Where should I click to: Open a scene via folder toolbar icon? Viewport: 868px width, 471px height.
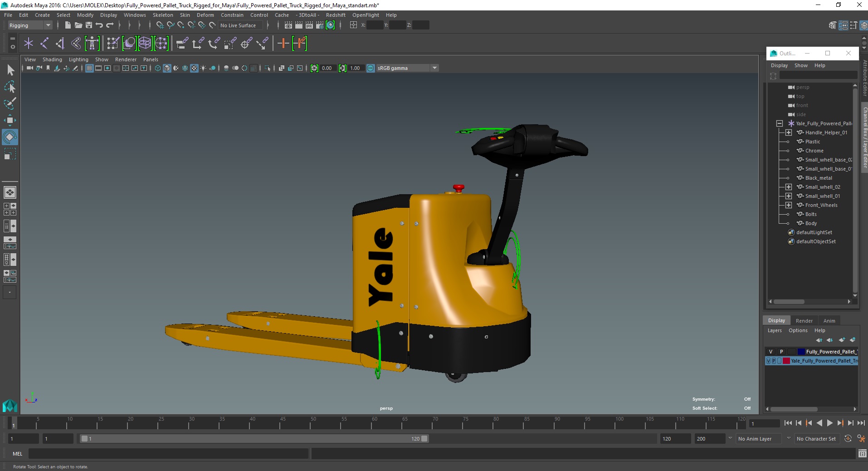pyautogui.click(x=78, y=25)
